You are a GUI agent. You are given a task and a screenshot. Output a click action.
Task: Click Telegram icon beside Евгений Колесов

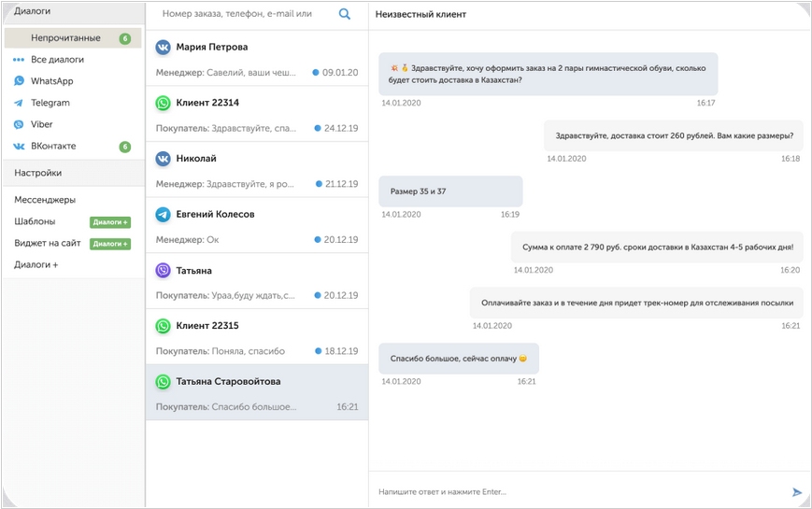(164, 215)
